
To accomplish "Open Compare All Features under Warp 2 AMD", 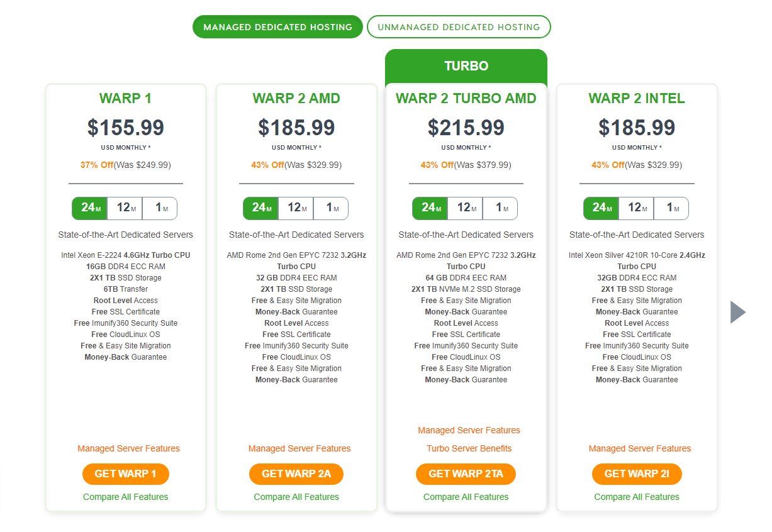I will click(296, 496).
